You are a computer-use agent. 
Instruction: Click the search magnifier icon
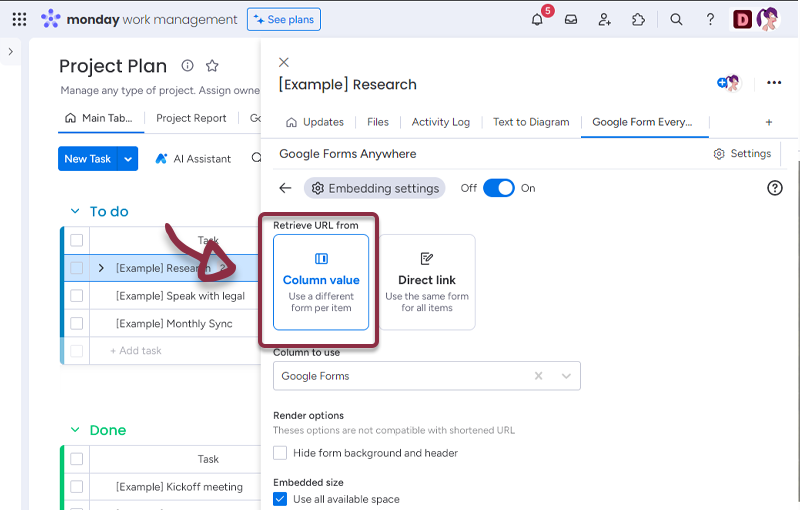(x=676, y=19)
